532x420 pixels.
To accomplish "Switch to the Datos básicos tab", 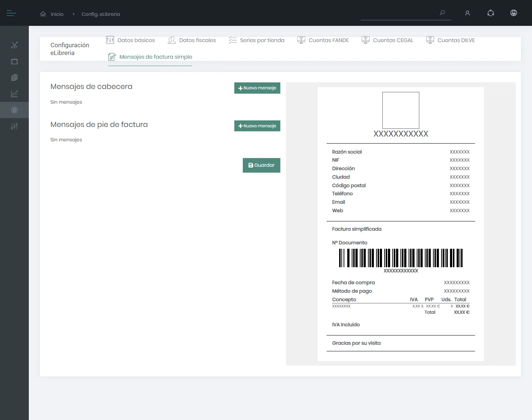I will tap(130, 40).
